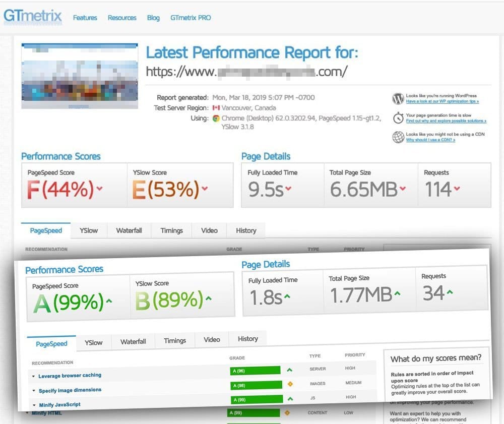The width and height of the screenshot is (504, 424).
Task: Click the 114 requests down arrow
Action: [x=457, y=189]
